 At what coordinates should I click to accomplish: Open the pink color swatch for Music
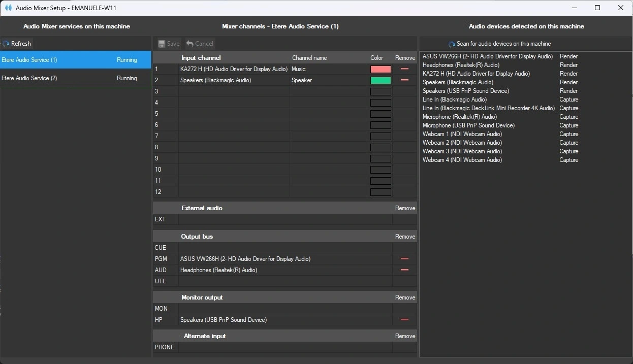click(x=381, y=70)
